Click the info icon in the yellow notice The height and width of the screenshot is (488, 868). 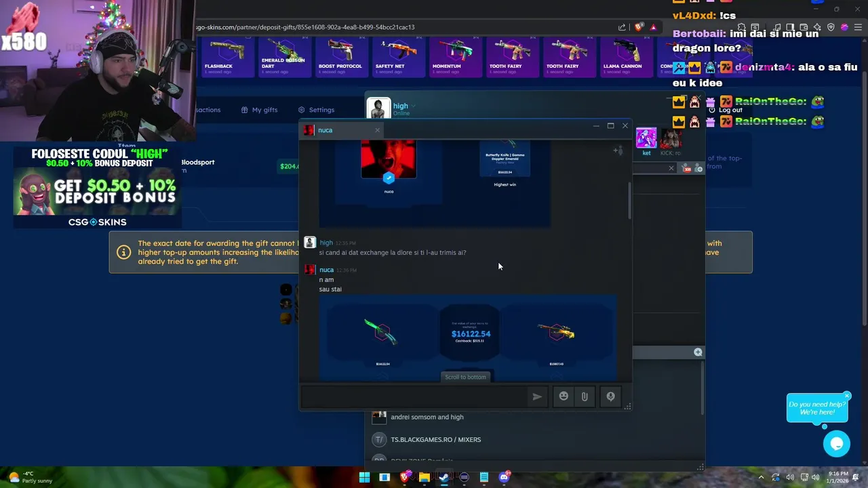point(123,252)
